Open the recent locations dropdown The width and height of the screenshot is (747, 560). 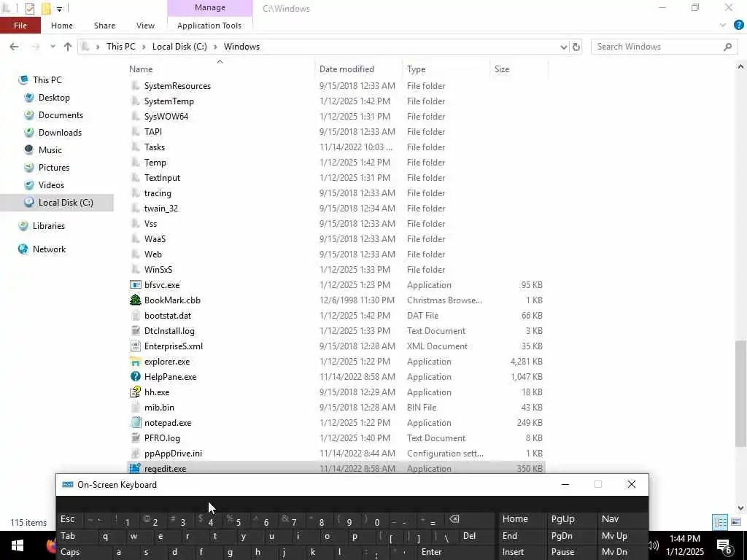(x=53, y=47)
